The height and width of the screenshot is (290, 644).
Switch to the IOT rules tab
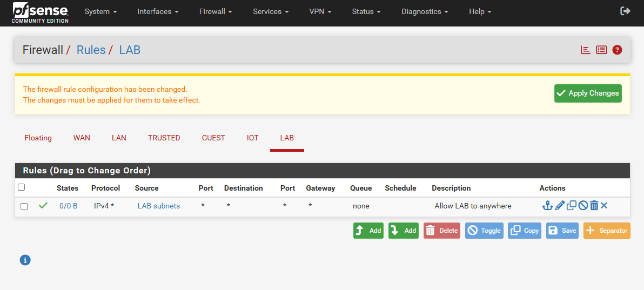click(253, 138)
